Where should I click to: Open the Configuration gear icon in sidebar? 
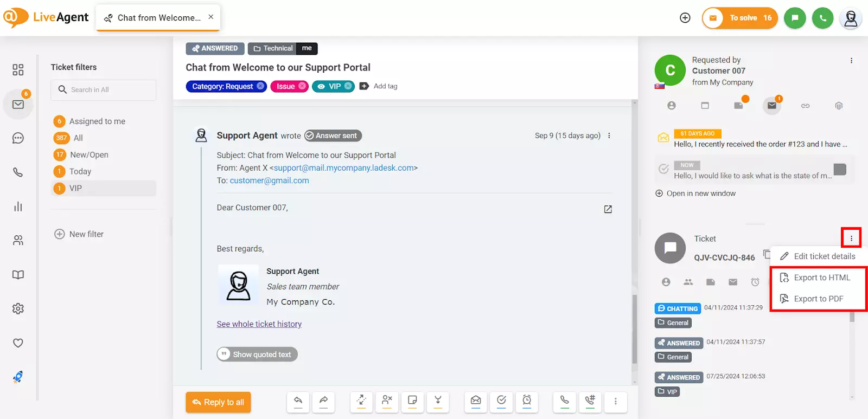tap(18, 308)
